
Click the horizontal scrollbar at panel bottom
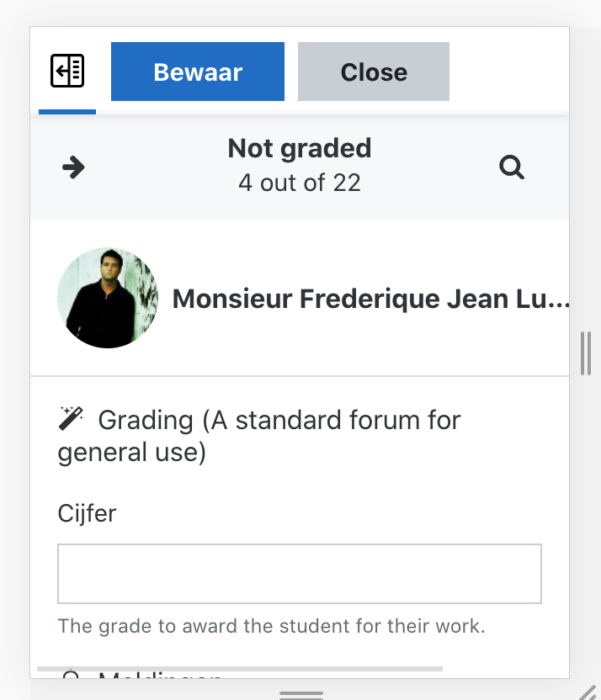[240, 669]
